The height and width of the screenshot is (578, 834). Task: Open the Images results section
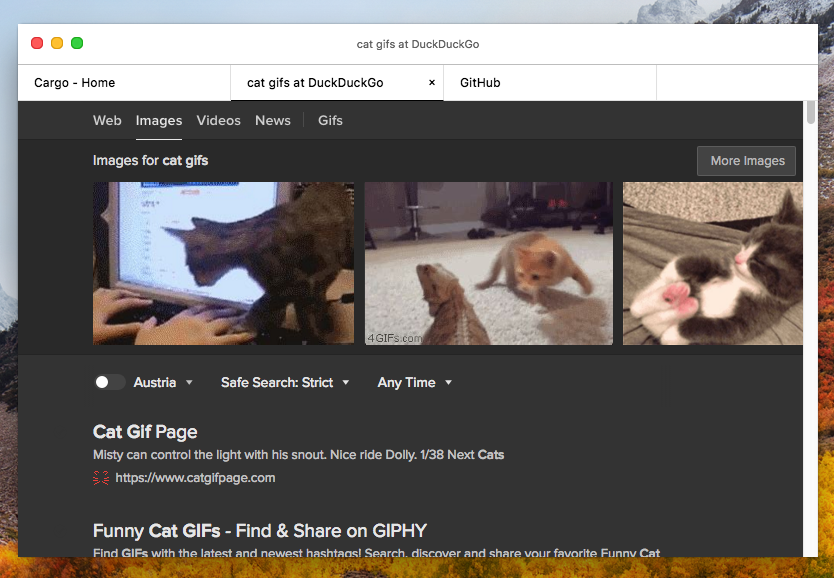coord(159,121)
